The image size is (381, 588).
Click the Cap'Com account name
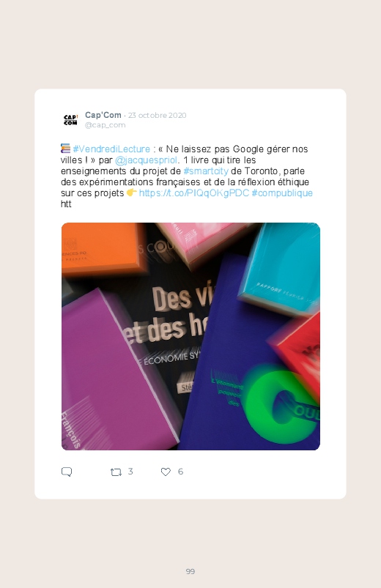103,115
